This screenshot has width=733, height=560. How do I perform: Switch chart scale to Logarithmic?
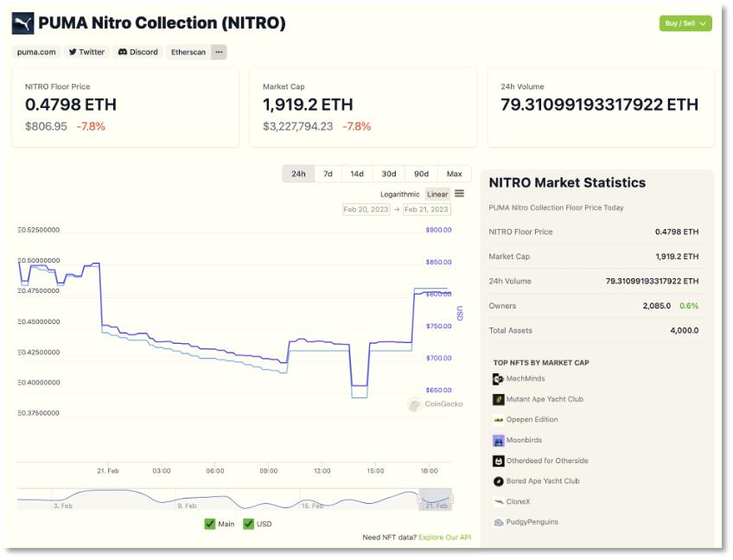[x=399, y=194]
